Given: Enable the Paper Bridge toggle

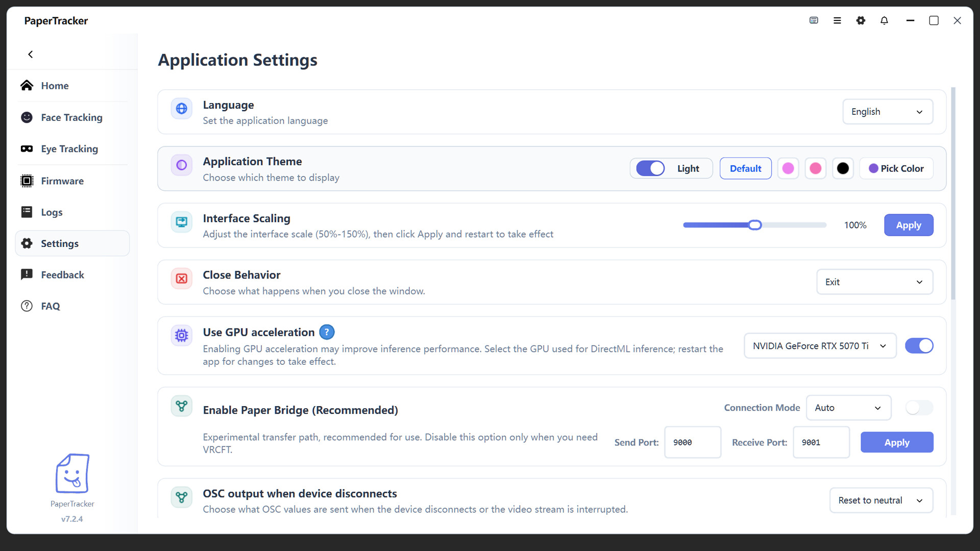Looking at the screenshot, I should 919,408.
